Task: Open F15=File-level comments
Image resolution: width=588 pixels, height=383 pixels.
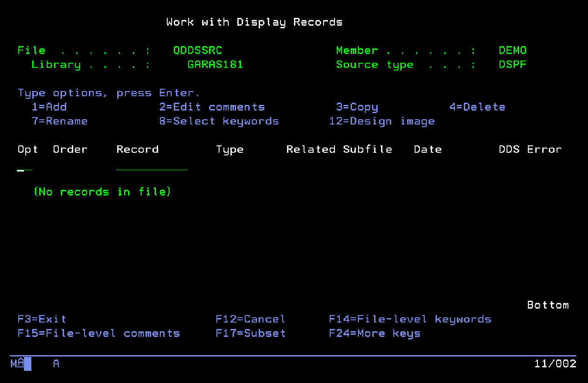Action: [99, 333]
